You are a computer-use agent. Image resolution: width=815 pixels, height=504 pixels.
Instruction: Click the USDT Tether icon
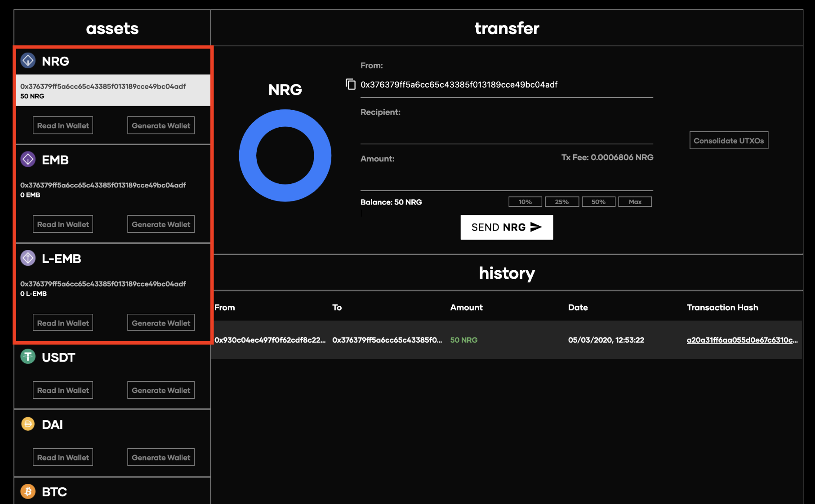tap(28, 357)
